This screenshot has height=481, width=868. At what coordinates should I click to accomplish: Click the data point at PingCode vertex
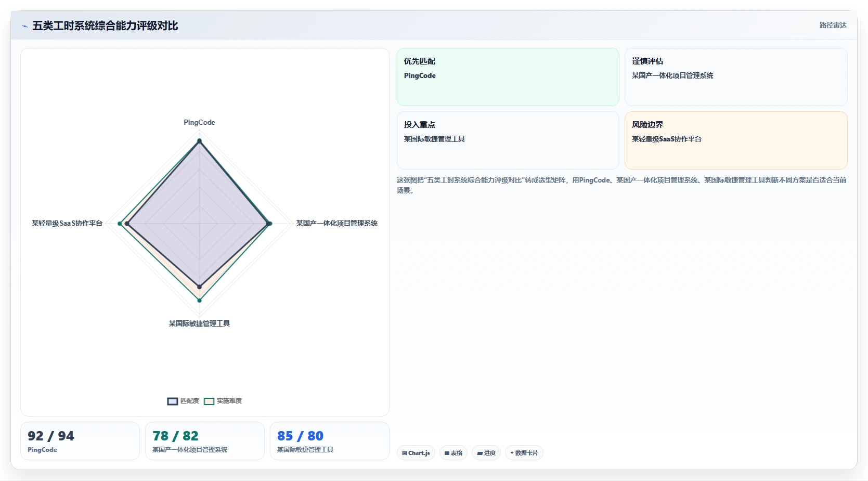click(x=199, y=141)
